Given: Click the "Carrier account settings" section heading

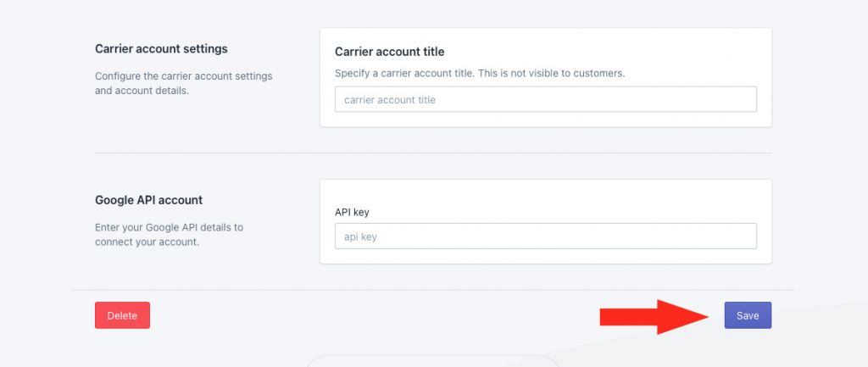Looking at the screenshot, I should (161, 48).
